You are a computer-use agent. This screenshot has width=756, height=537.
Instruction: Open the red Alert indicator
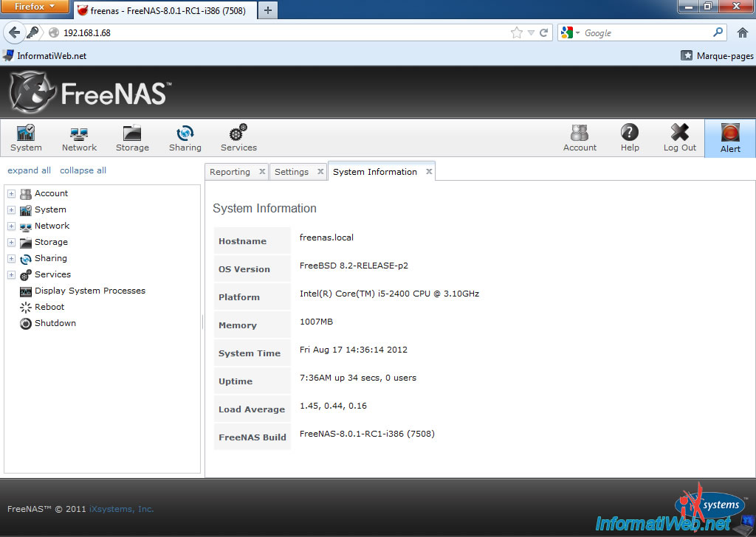point(730,138)
